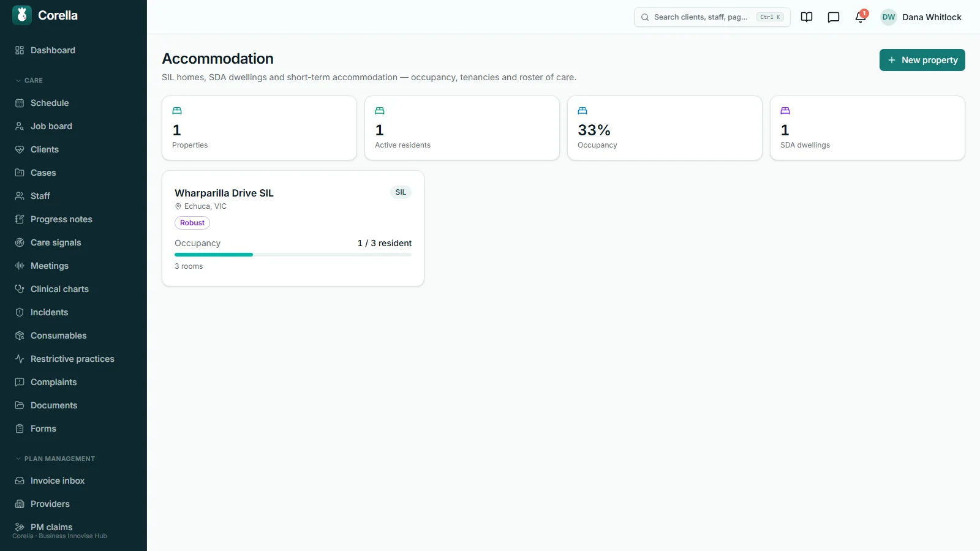Click the Cases folder icon
Screen dimensions: 980x551
pos(20,173)
